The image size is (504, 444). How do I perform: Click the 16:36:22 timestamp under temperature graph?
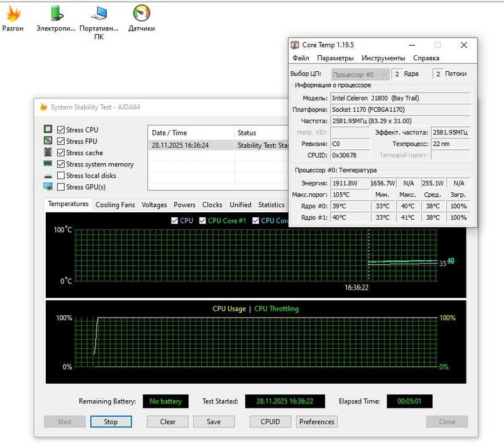pos(357,287)
